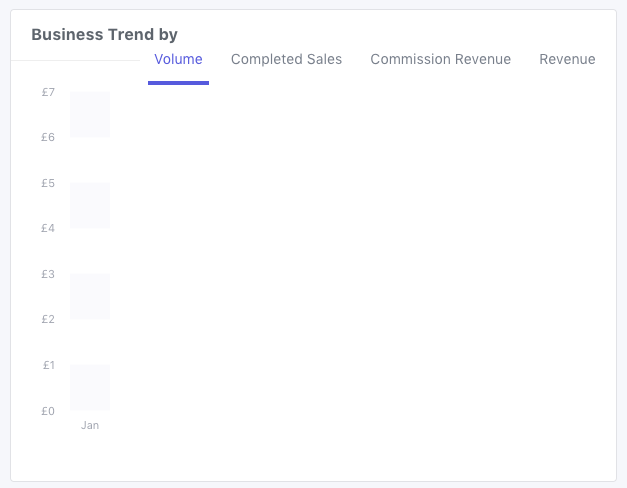
Task: Show the Revenue tab
Action: [567, 60]
